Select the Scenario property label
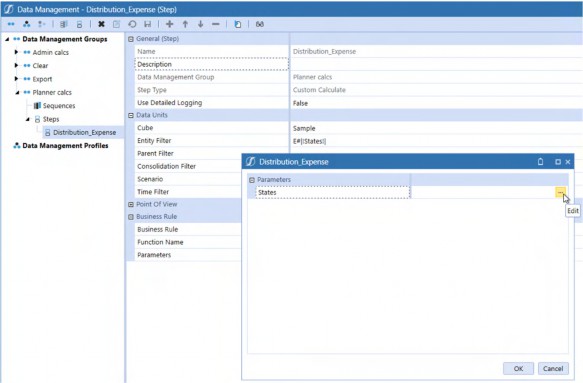 click(150, 179)
